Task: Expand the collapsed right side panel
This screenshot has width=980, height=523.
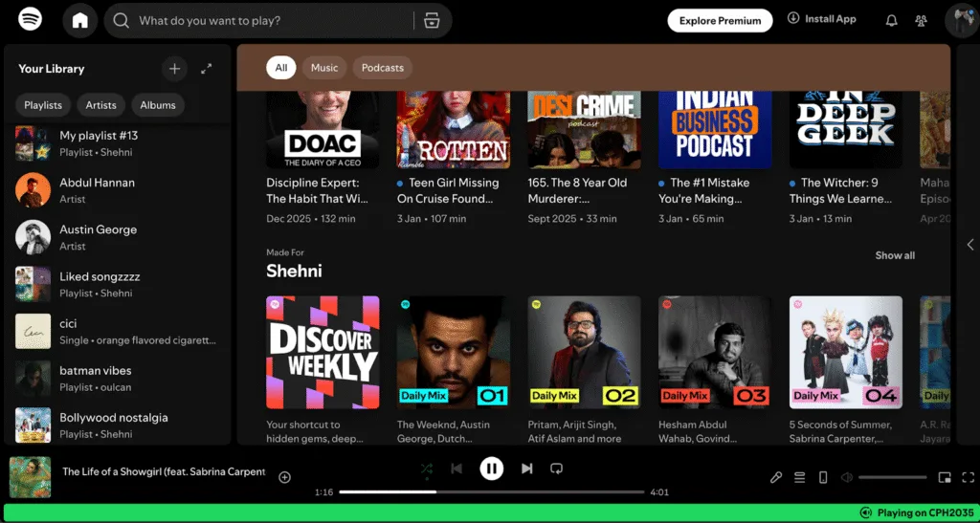Action: click(970, 245)
